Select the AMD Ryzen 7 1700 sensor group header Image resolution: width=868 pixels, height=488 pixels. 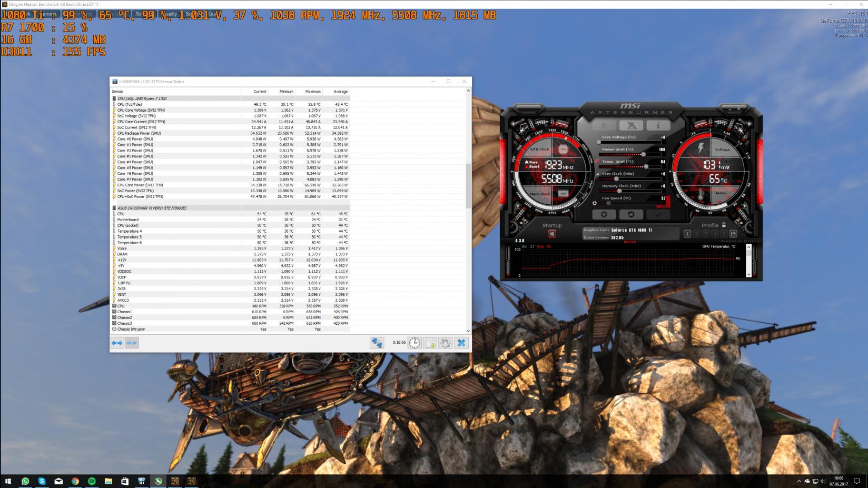coord(230,98)
